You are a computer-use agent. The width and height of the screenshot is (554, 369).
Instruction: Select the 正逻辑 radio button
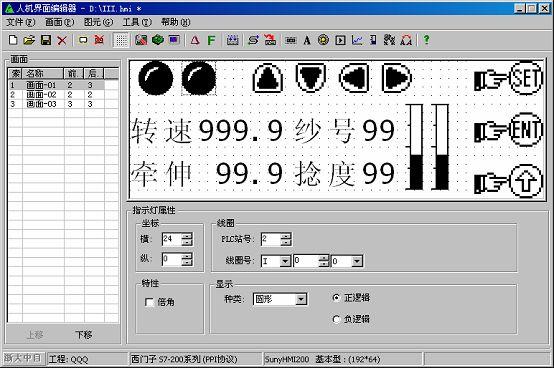click(x=336, y=298)
